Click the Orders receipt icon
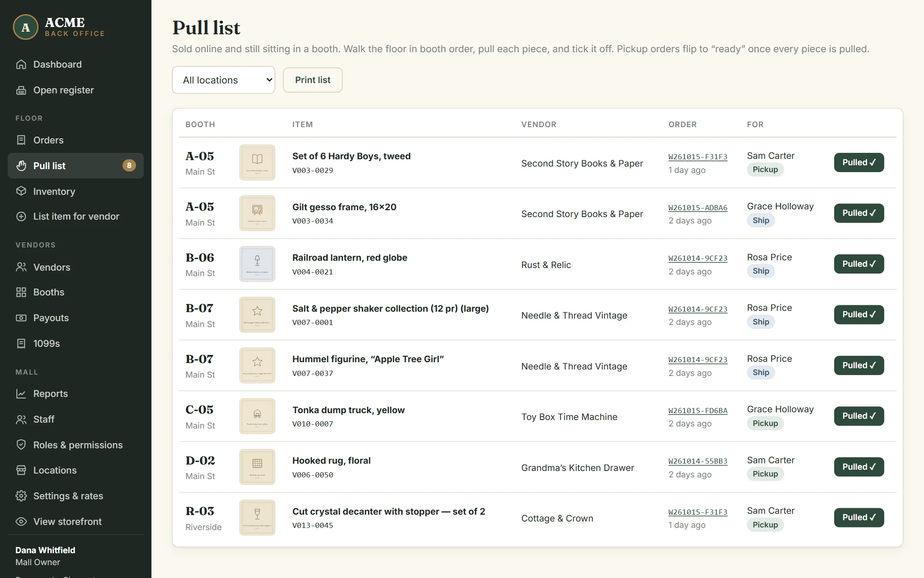This screenshot has height=578, width=924. tap(21, 140)
